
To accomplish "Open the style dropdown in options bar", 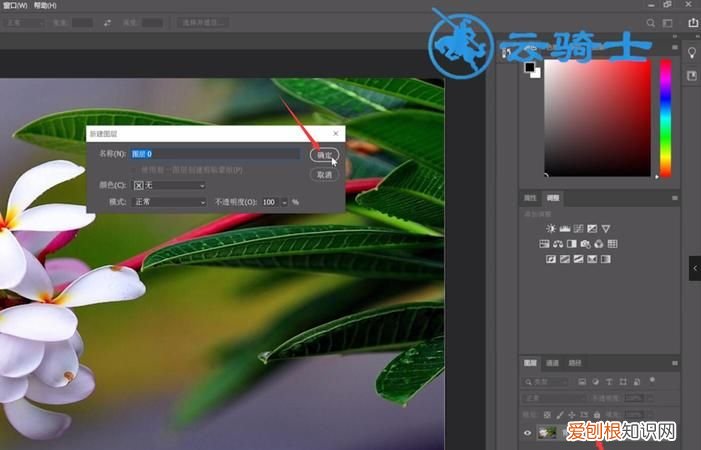I will point(23,23).
